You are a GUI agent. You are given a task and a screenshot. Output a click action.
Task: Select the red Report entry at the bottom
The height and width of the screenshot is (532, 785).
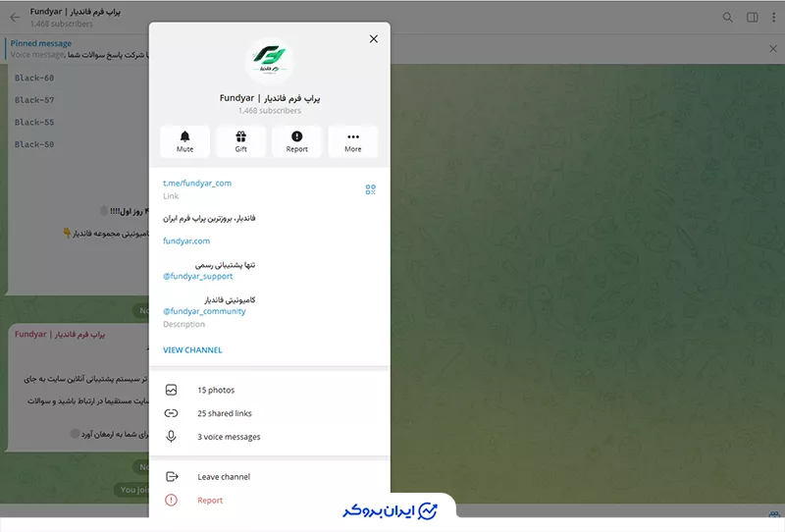[269, 500]
